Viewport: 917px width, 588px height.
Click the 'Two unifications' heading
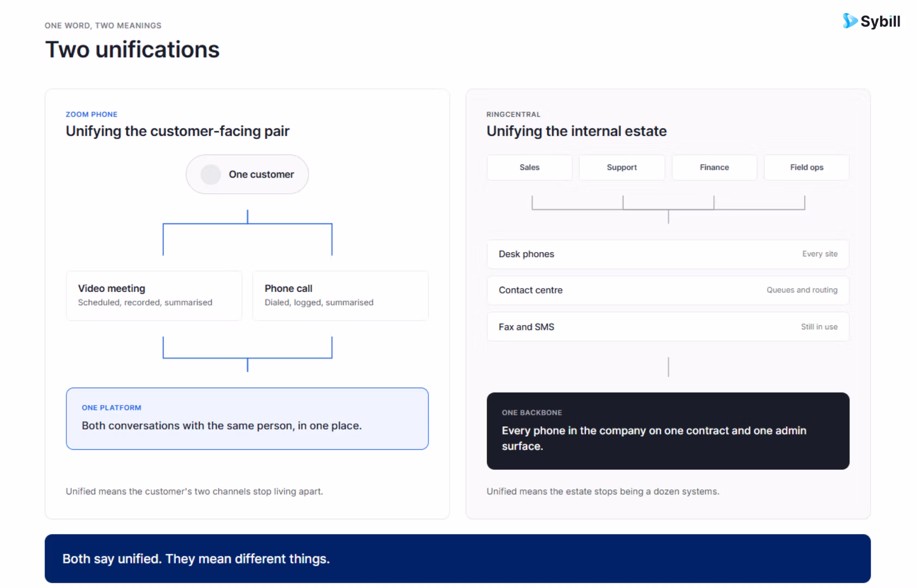[132, 50]
